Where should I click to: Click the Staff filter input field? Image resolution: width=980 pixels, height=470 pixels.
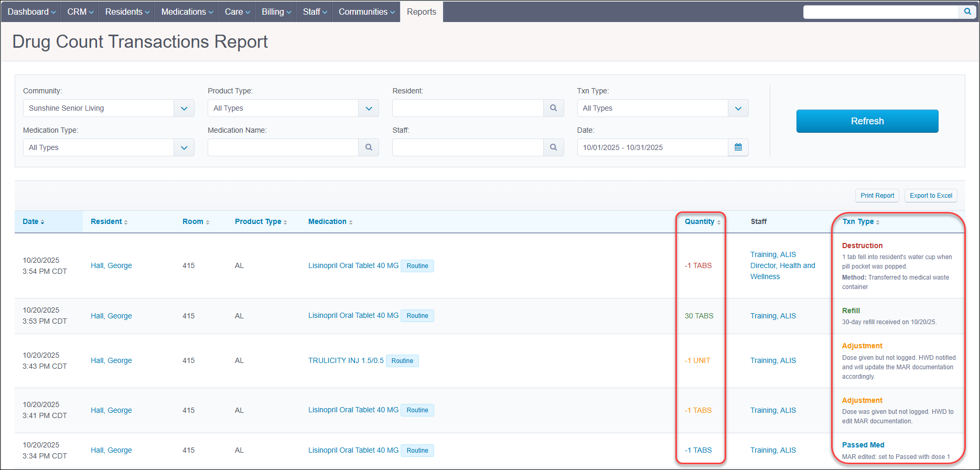[468, 147]
